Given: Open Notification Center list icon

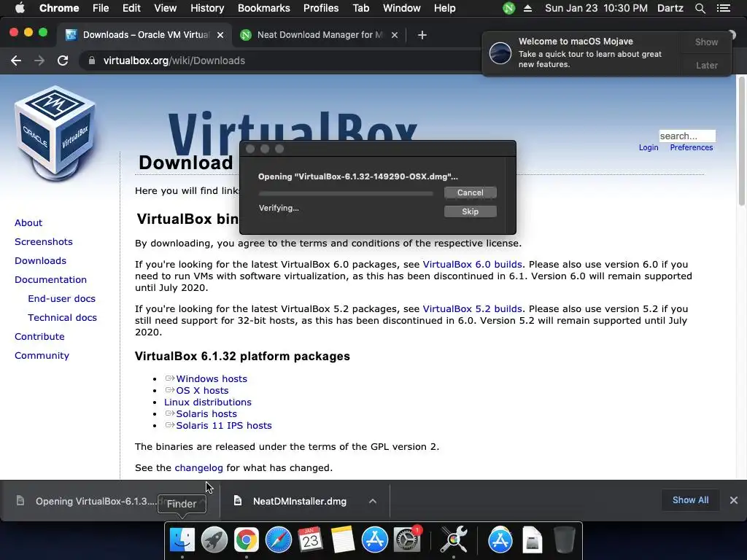Looking at the screenshot, I should 724,8.
